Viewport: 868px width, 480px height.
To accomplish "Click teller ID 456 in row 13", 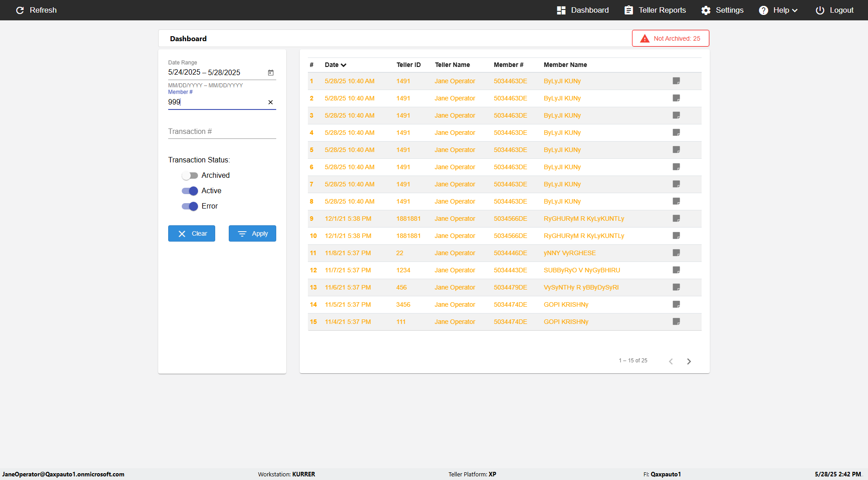I will pos(401,287).
